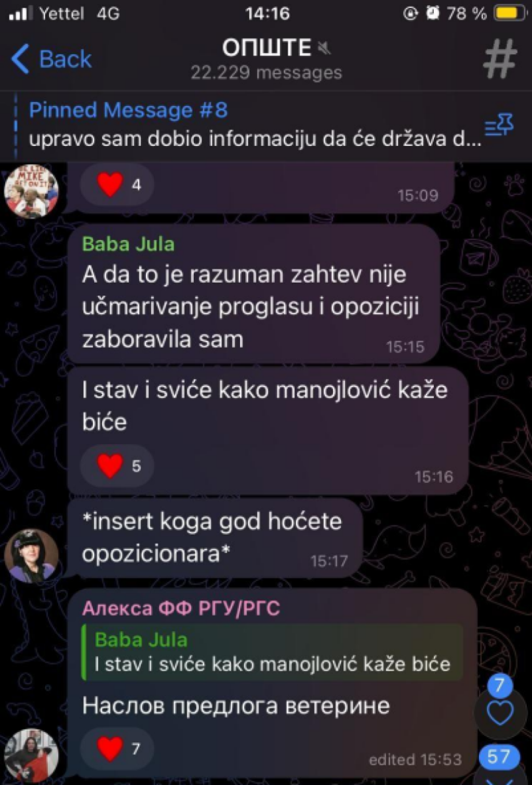Open Алекса ФФ РГУ/РГС sender profile
532x785 pixels.
point(181,608)
